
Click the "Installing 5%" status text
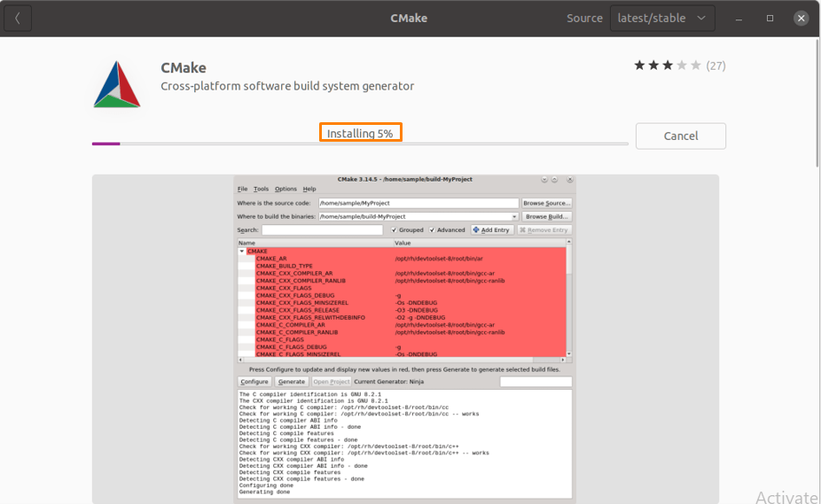click(x=360, y=134)
